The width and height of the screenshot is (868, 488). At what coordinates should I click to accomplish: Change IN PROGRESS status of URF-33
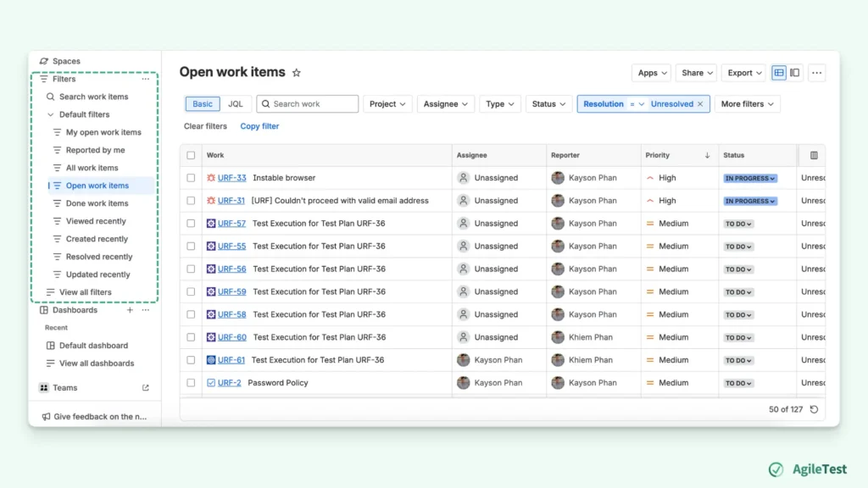point(750,178)
